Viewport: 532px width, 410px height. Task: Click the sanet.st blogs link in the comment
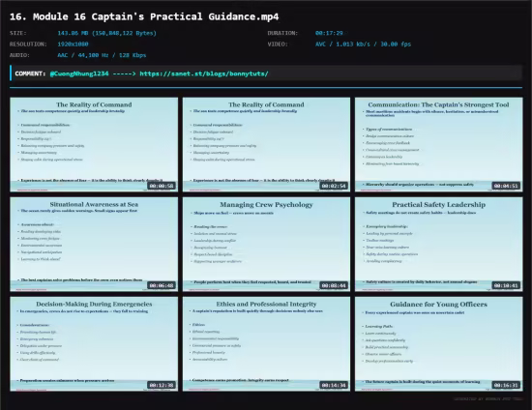204,73
